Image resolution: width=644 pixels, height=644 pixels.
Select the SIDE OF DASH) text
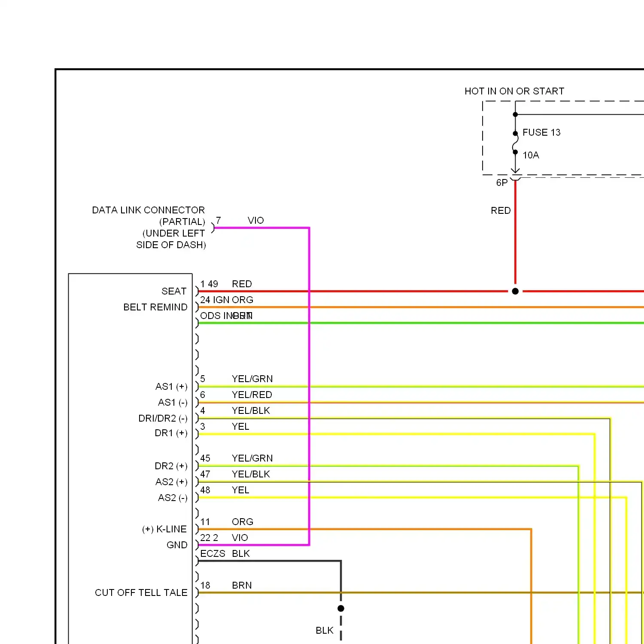[x=171, y=245]
